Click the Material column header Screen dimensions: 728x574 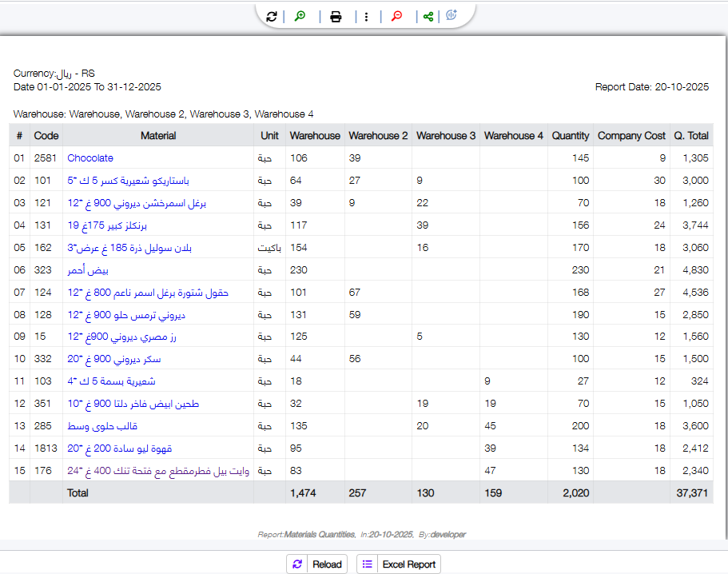(158, 136)
